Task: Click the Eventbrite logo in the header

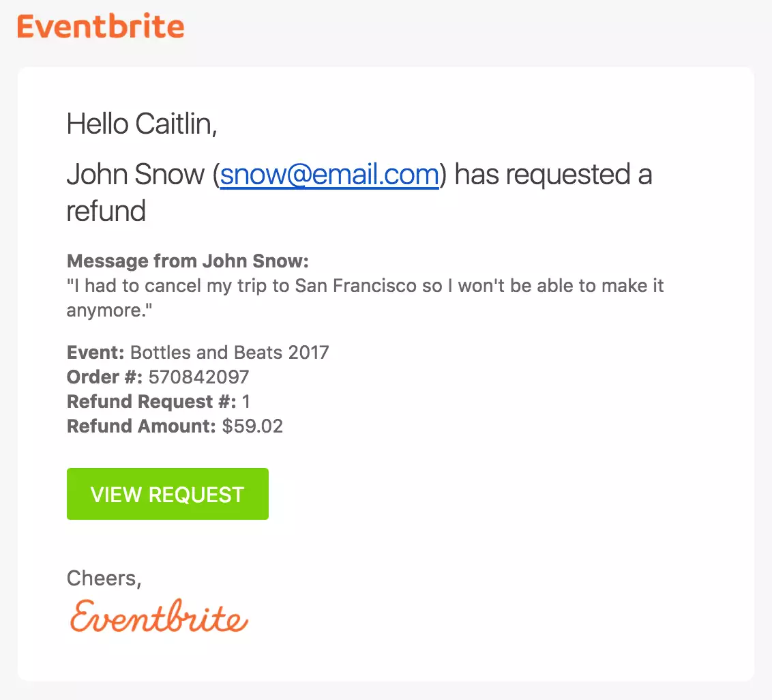Action: click(101, 27)
